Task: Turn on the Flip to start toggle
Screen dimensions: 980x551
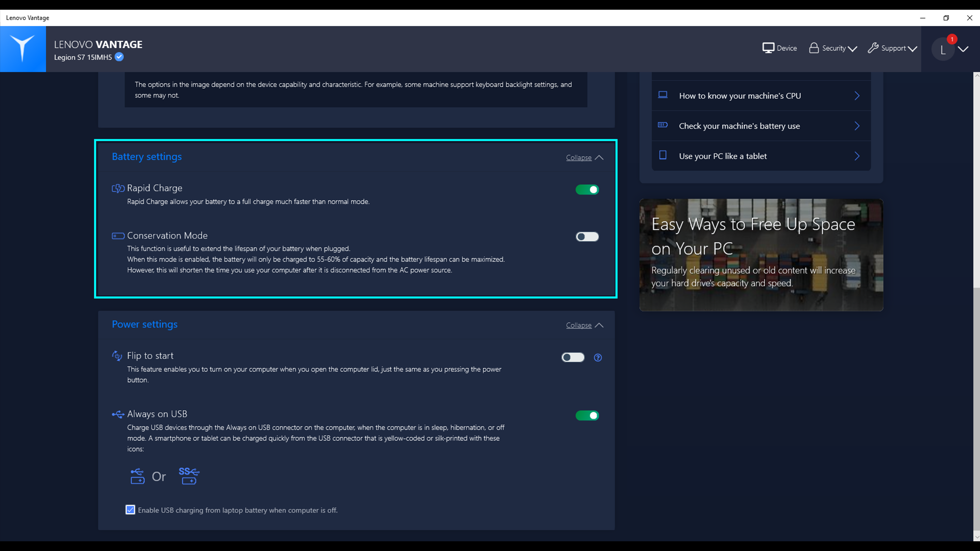Action: [x=573, y=358]
